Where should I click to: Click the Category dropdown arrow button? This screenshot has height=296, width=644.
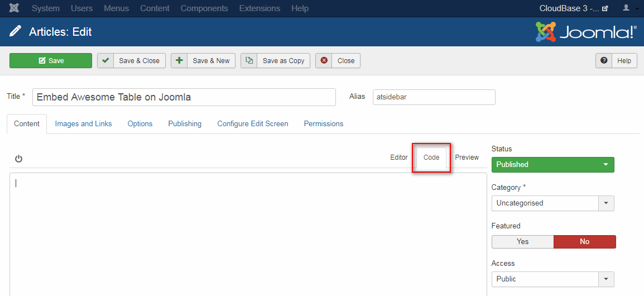[x=606, y=203]
